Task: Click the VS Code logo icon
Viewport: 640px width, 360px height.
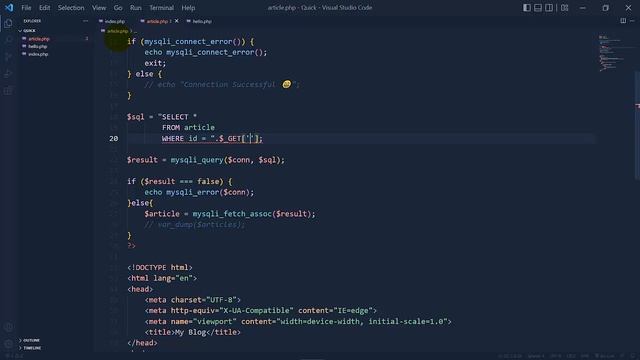Action: coord(9,7)
